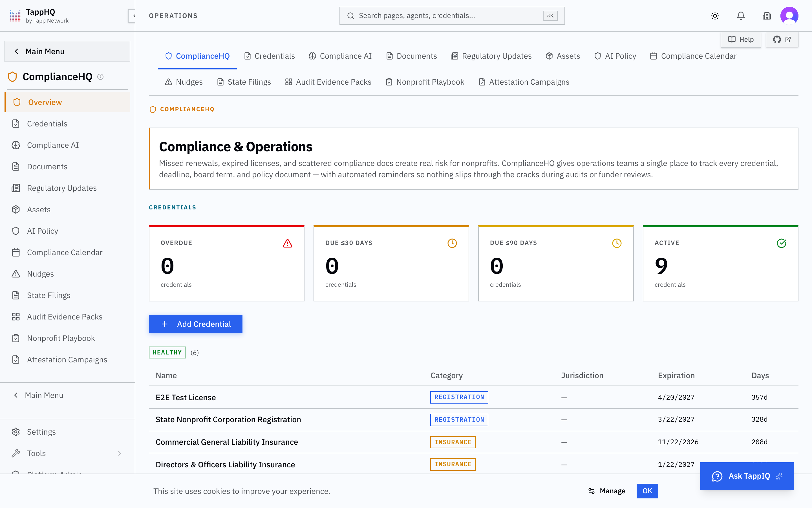The height and width of the screenshot is (508, 812).
Task: Toggle the light/dark theme sun icon
Action: pos(715,16)
